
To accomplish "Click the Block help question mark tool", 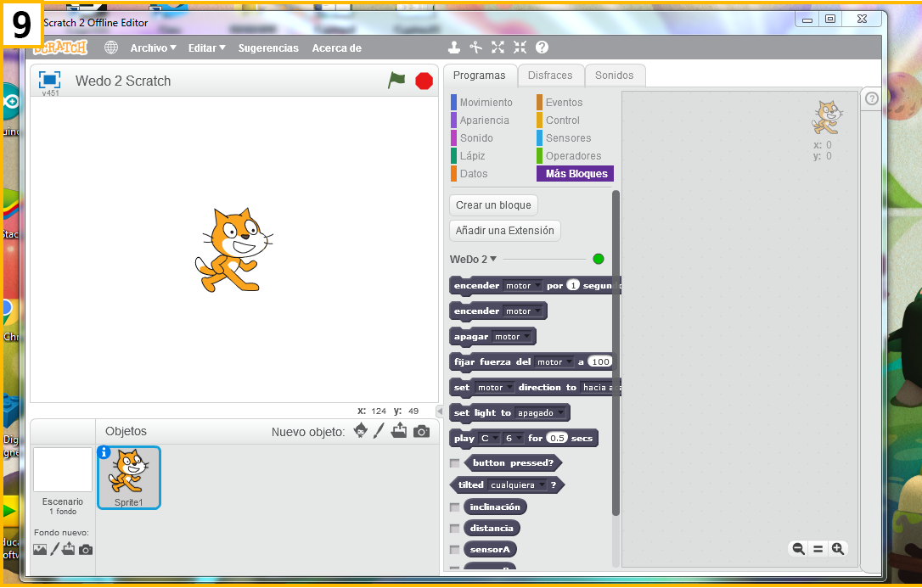I will 543,47.
